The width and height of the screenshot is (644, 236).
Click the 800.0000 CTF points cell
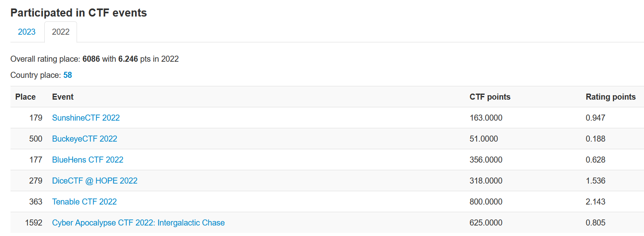pyautogui.click(x=486, y=202)
